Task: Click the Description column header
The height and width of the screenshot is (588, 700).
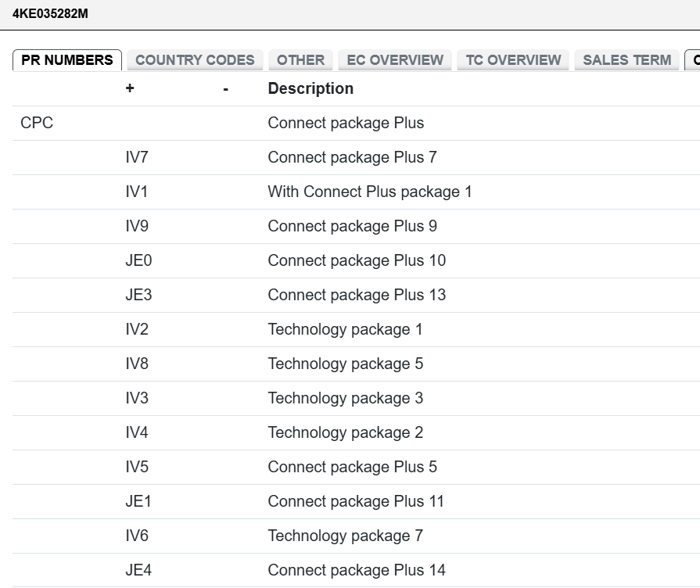Action: 311,88
